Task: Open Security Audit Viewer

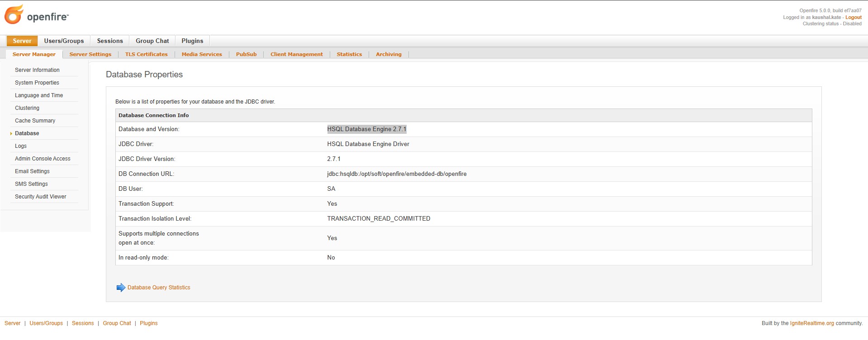Action: coord(40,197)
